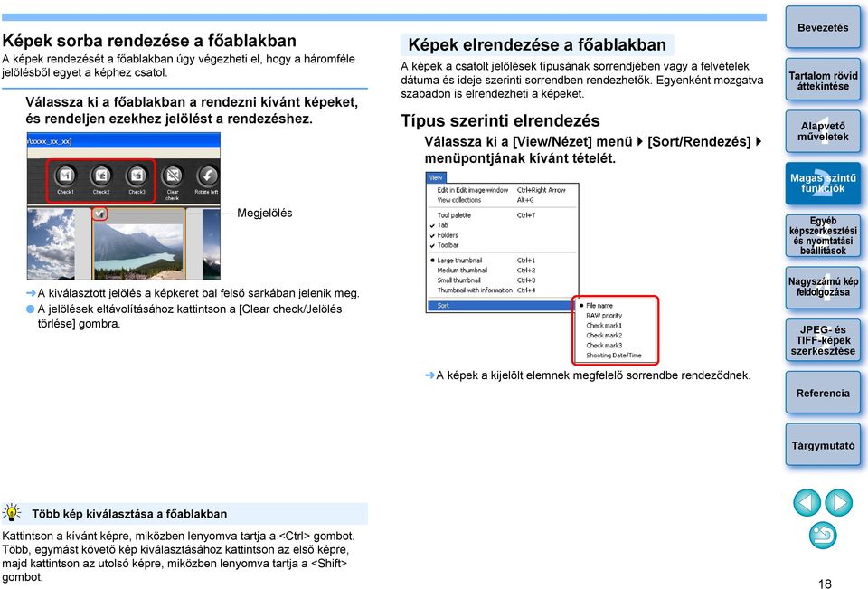868x589 pixels.
Task: Open JPEG- és TIFF-képek szerkesztése chapter
Action: [x=823, y=340]
